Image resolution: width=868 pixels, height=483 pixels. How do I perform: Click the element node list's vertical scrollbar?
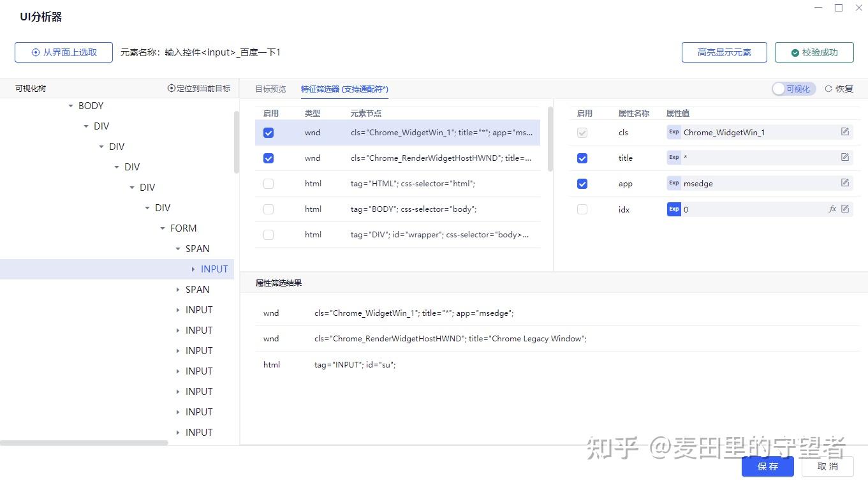click(550, 138)
